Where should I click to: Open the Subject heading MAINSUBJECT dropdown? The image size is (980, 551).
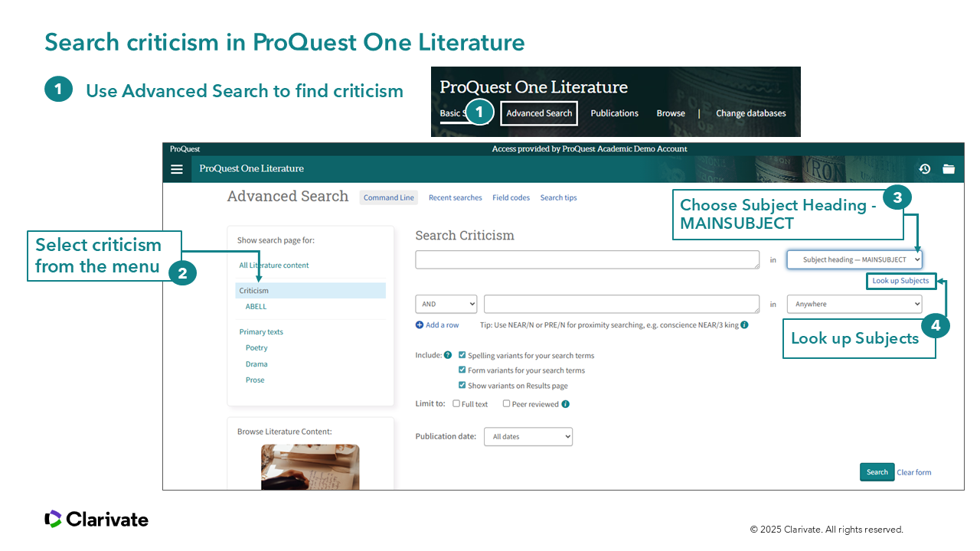854,259
